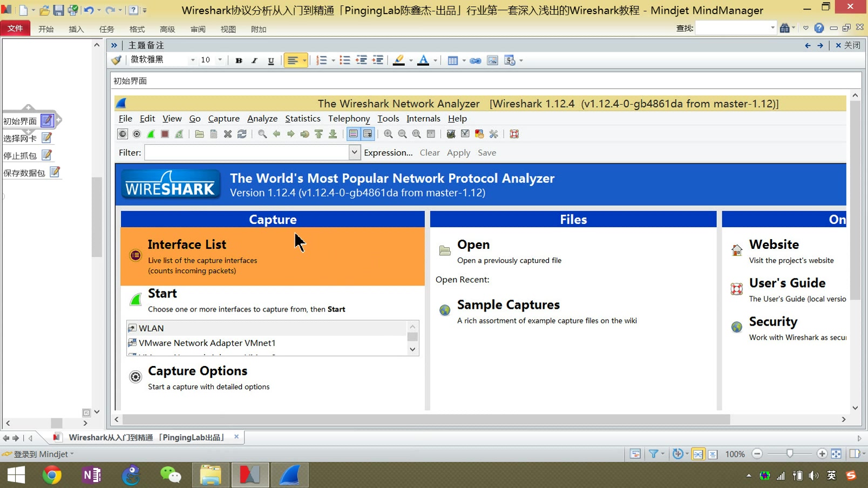Open notes icon on 选择网卡 topic
The width and height of the screenshot is (868, 488).
pos(47,138)
